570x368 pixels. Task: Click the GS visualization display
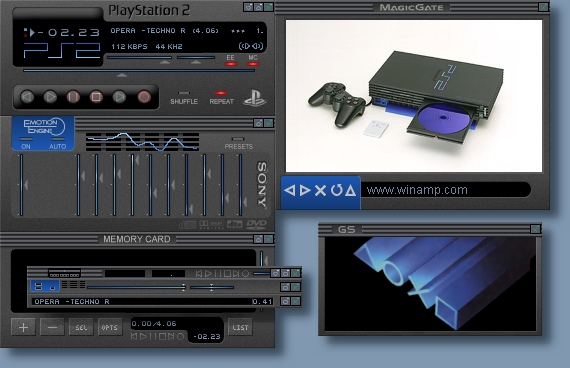tap(430, 284)
